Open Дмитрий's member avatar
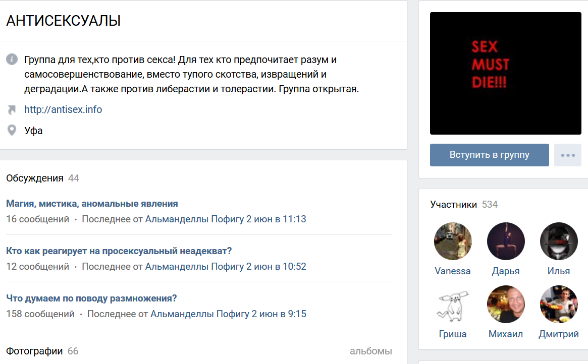This screenshot has height=364, width=588. pyautogui.click(x=559, y=304)
